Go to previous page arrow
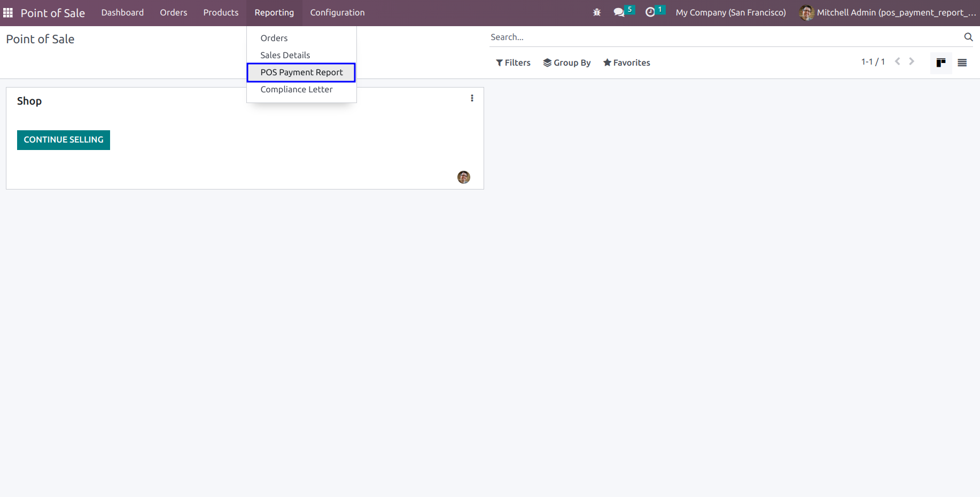 coord(898,62)
